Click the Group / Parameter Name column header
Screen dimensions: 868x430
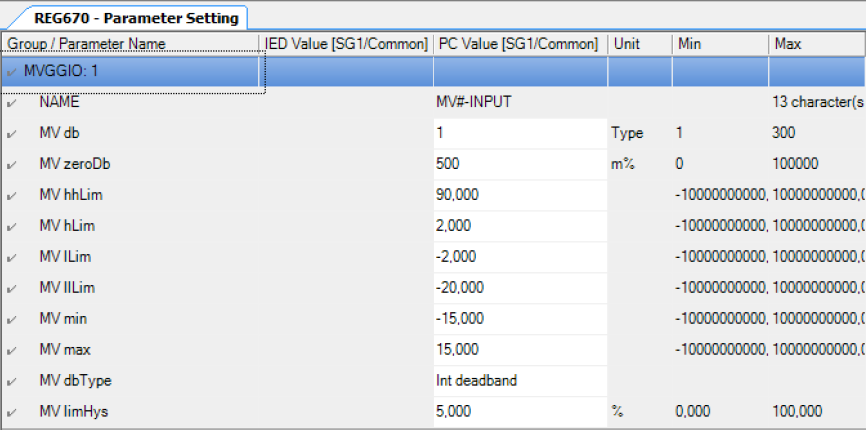[131, 44]
